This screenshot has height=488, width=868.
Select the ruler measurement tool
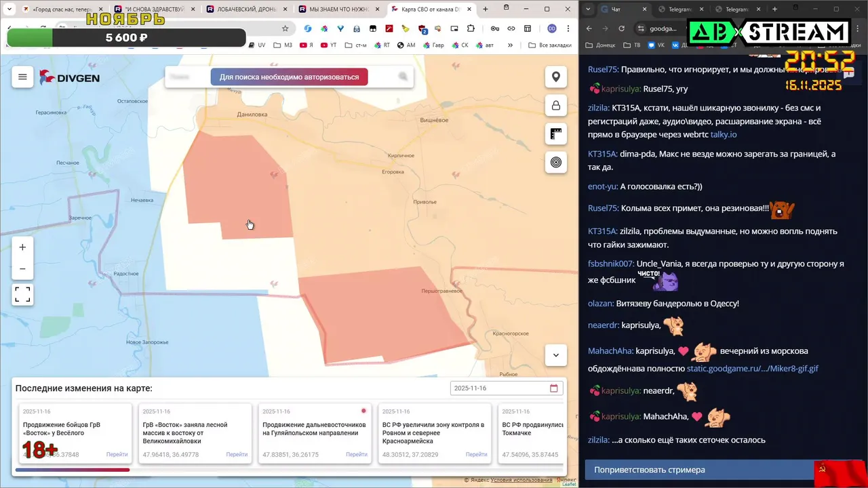click(556, 134)
